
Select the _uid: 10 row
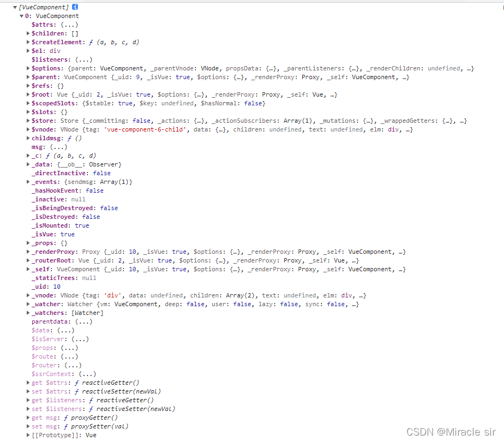point(46,287)
